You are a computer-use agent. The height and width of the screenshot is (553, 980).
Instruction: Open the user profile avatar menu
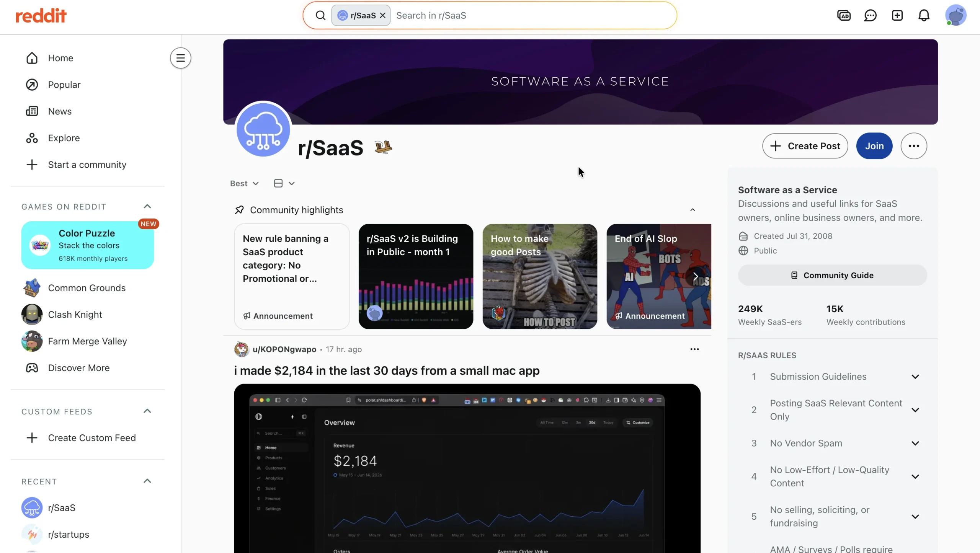(955, 16)
